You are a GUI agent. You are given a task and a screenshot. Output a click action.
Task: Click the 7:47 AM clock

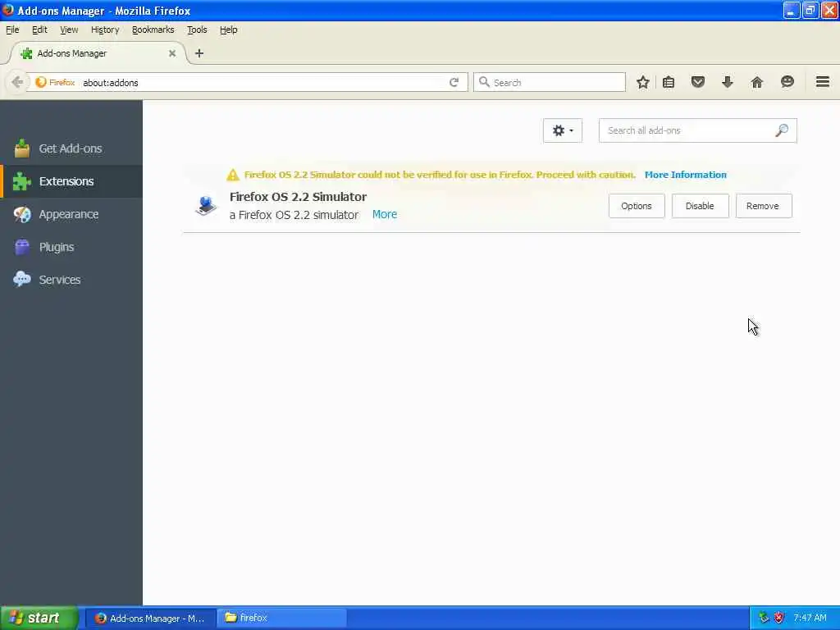810,618
